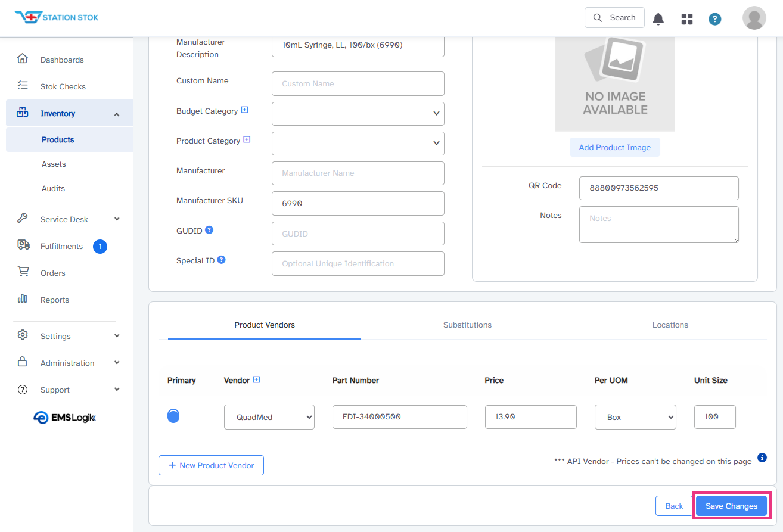Image resolution: width=783 pixels, height=532 pixels.
Task: Open the Search box in header
Action: click(614, 18)
